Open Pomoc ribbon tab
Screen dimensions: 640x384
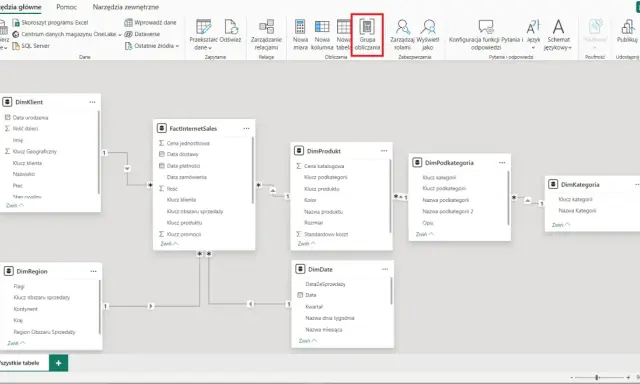[67, 7]
